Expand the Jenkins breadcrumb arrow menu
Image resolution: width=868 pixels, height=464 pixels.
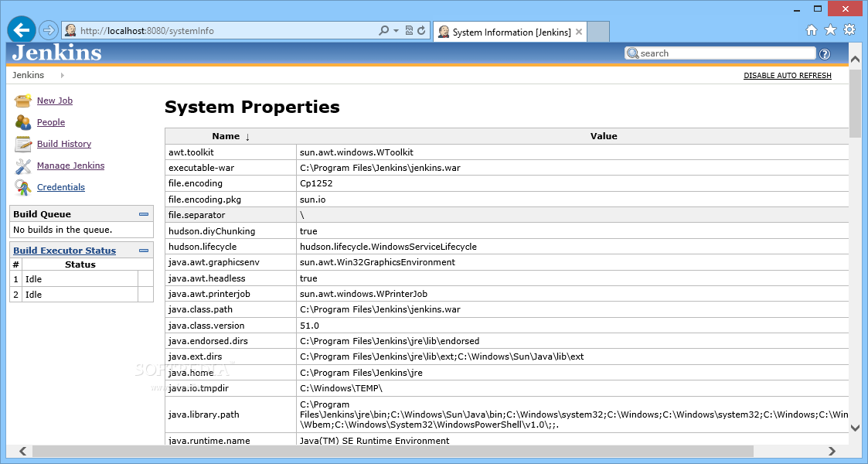(62, 75)
